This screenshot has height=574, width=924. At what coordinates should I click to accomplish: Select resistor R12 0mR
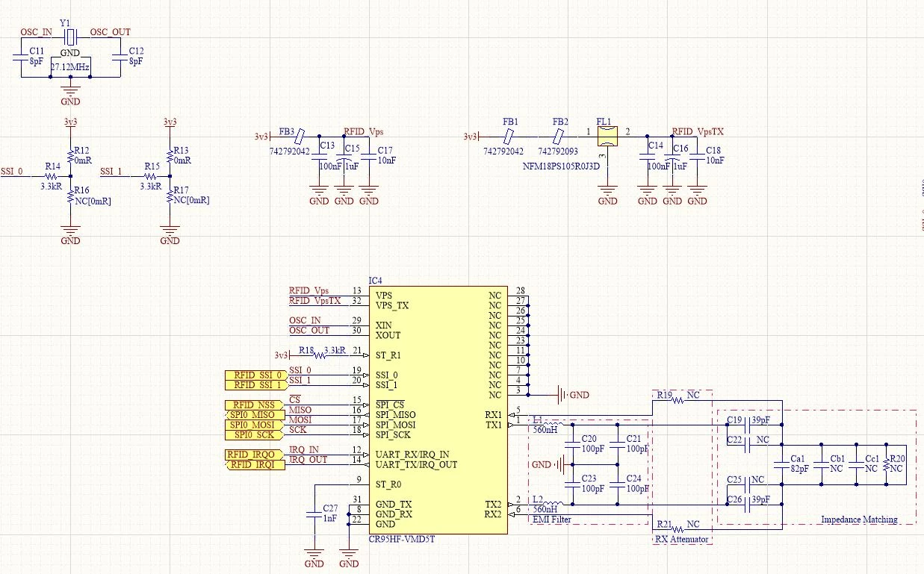point(70,155)
